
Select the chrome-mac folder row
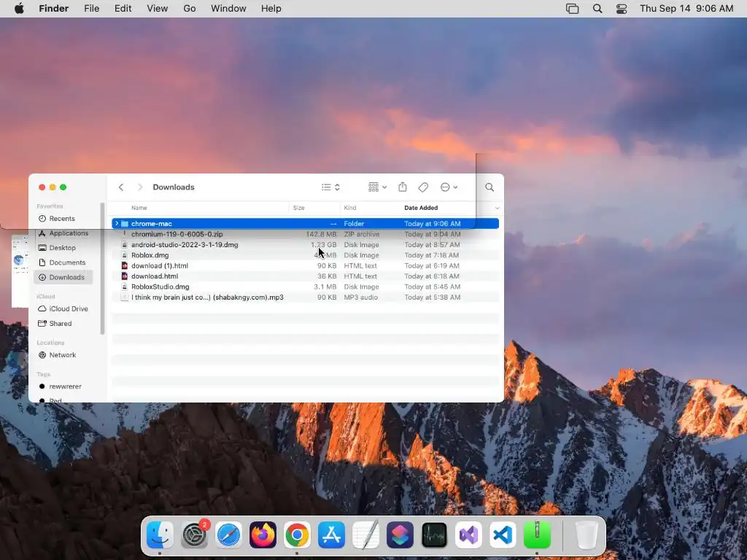coord(306,223)
